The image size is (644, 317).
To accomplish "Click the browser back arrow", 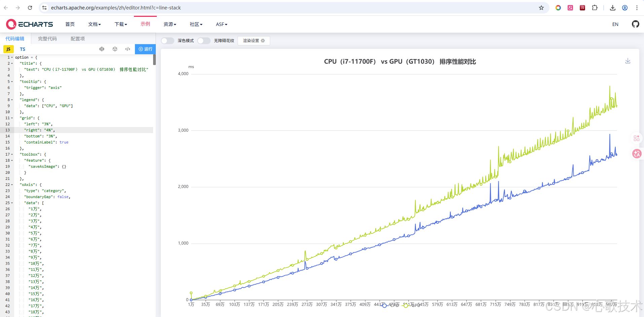I will coord(6,8).
